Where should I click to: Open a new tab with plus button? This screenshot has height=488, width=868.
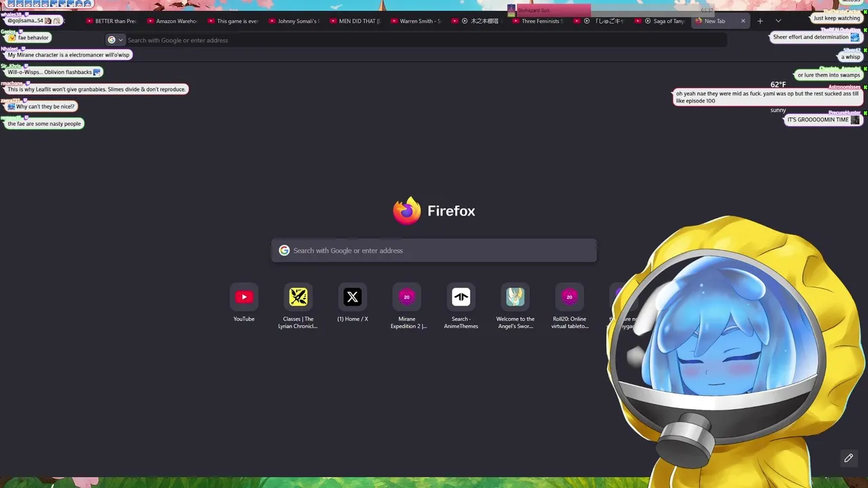click(x=759, y=21)
